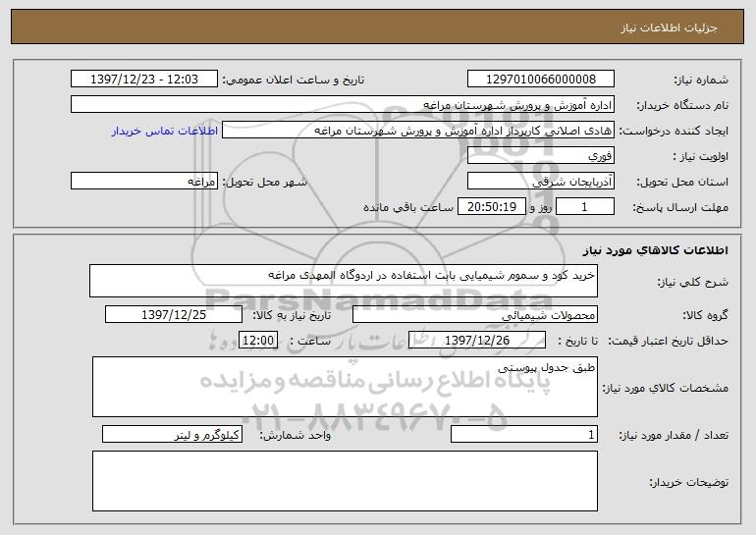
Task: Click the label شرح کلی نیاز
Action: [x=693, y=282]
